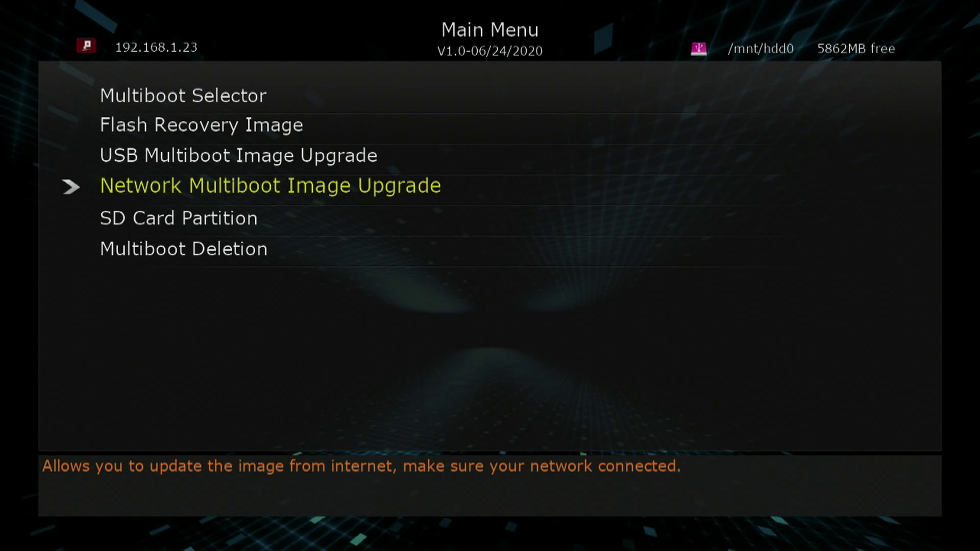
Task: Click 'Deletion' word in Multiboot Deletion
Action: point(229,249)
